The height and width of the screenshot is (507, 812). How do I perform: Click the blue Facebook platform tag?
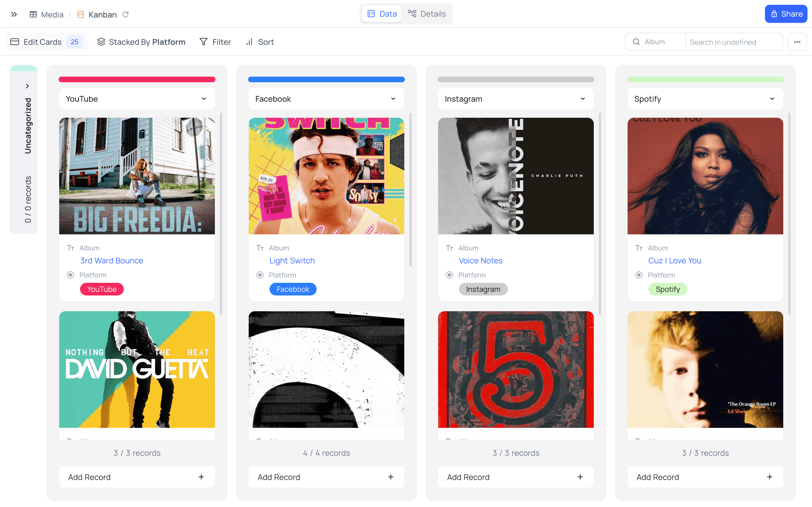point(293,289)
